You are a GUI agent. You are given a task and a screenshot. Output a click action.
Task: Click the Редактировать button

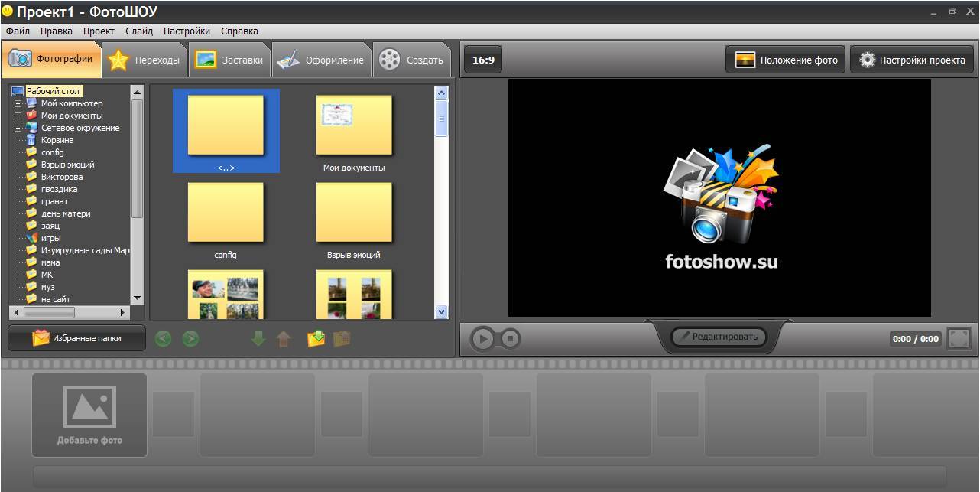click(x=719, y=337)
